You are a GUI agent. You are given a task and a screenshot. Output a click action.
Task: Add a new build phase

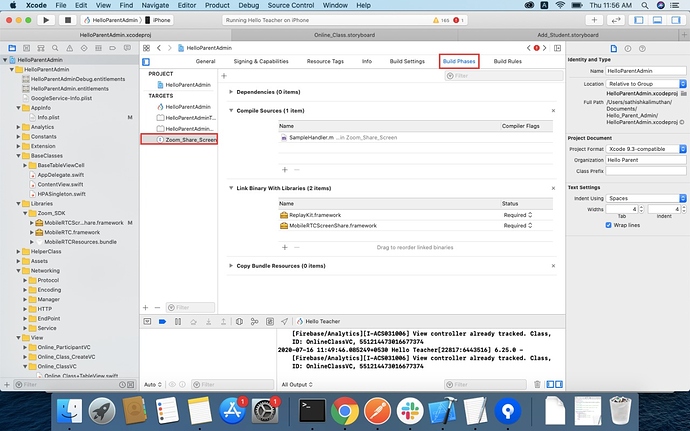(224, 76)
